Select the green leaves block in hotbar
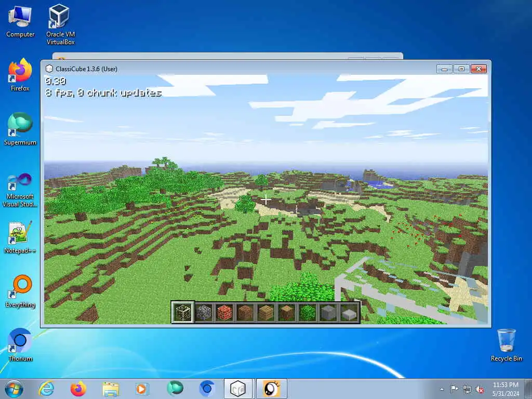The width and height of the screenshot is (532, 399). pyautogui.click(x=308, y=312)
